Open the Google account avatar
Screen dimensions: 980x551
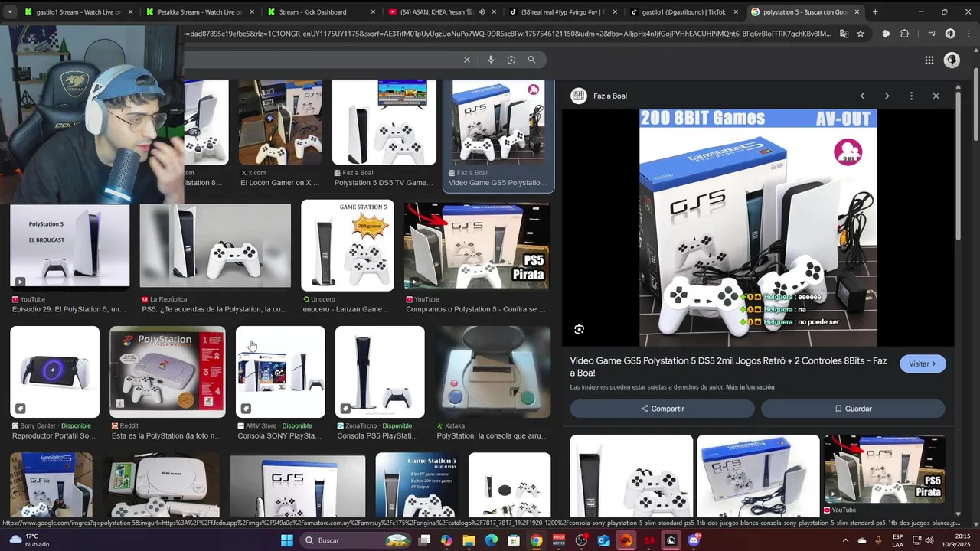(952, 60)
